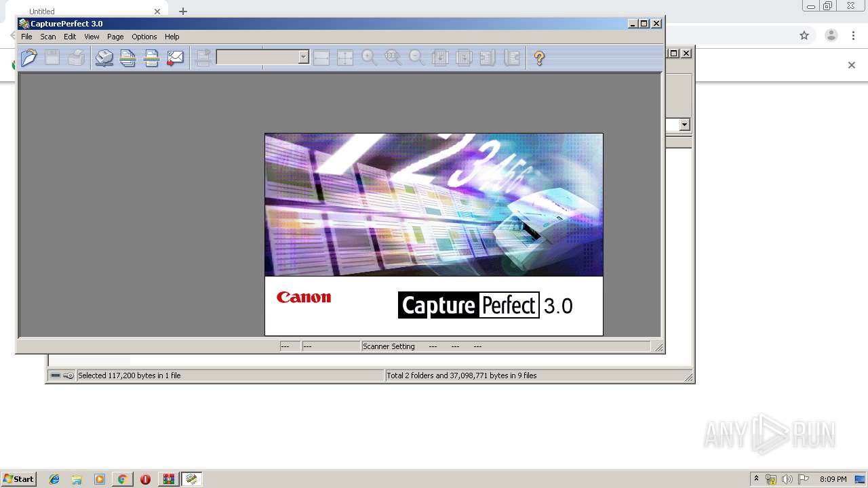
Task: Open the Chrome three-dot menu
Action: [x=853, y=35]
